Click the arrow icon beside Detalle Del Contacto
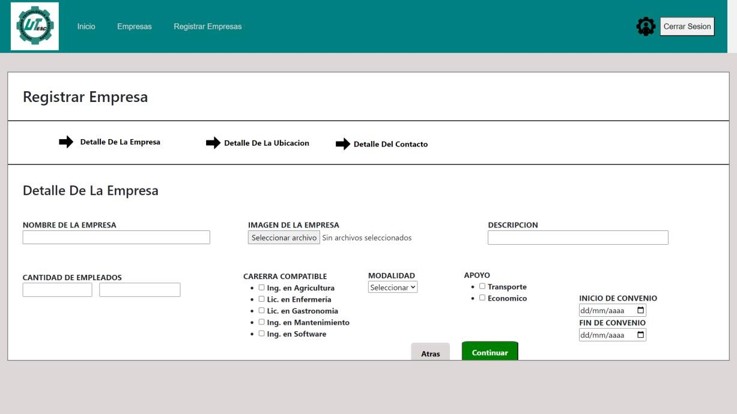The image size is (737, 414). tap(342, 144)
